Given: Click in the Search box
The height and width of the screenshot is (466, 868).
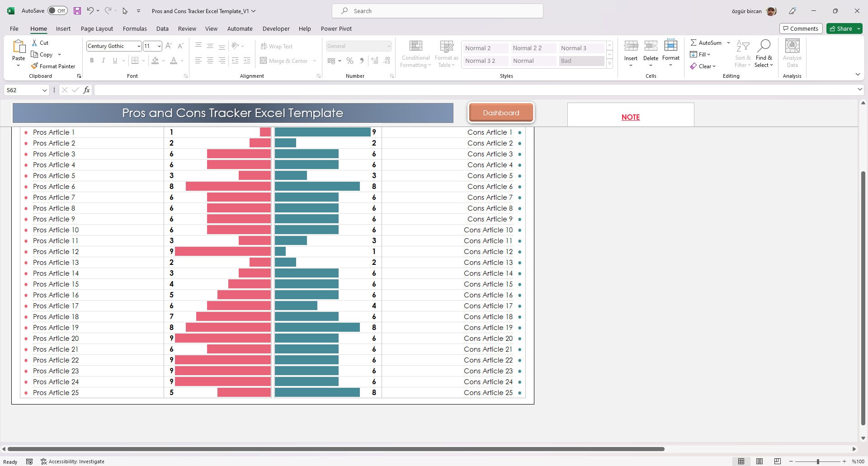Looking at the screenshot, I should 437,11.
